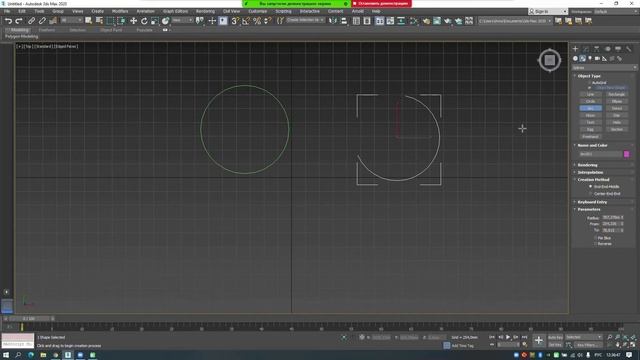Viewport: 640px width, 360px height.
Task: Switch to the Freeform ribbon tab
Action: 47,30
